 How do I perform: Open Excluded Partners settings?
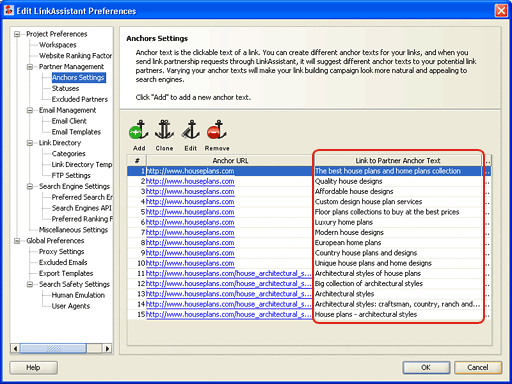point(80,99)
